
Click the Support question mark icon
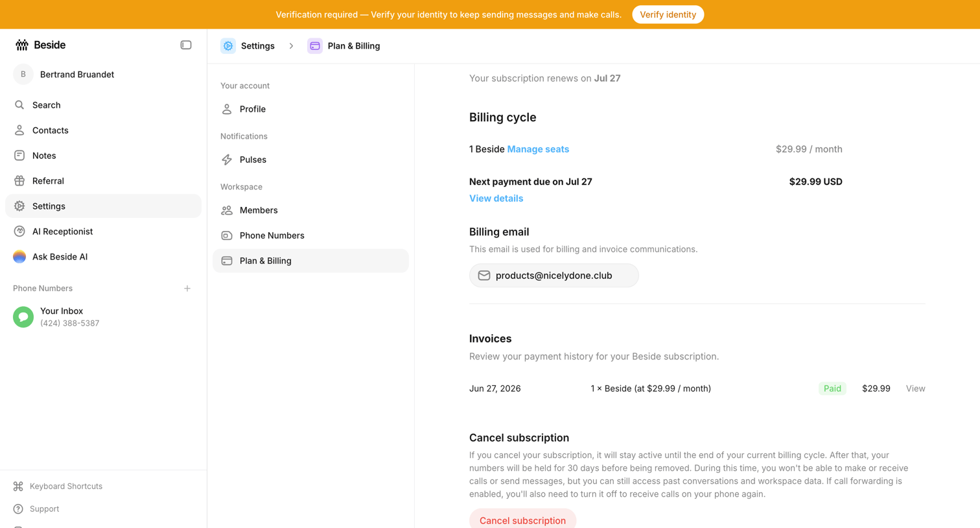point(18,509)
